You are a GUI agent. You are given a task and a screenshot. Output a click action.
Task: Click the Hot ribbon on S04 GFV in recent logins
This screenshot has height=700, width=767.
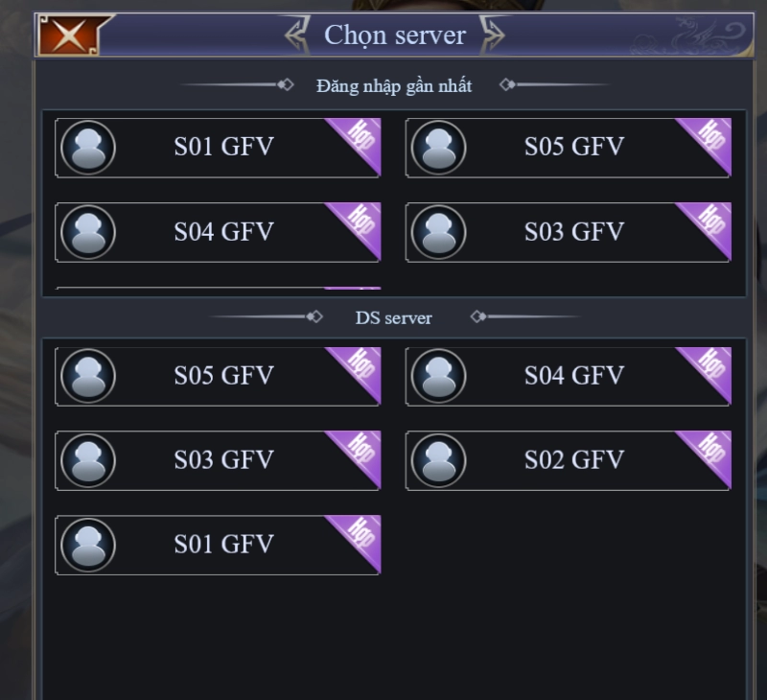(360, 223)
